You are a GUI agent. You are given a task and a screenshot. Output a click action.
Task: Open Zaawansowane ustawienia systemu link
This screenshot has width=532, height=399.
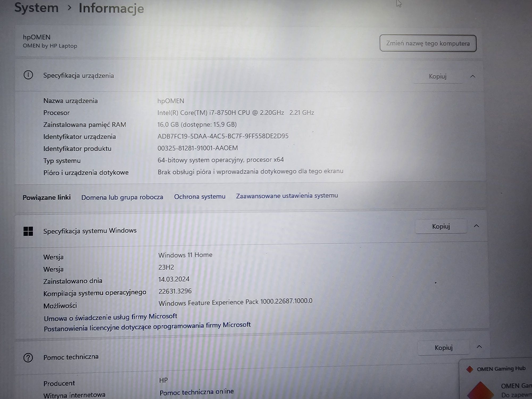click(287, 196)
